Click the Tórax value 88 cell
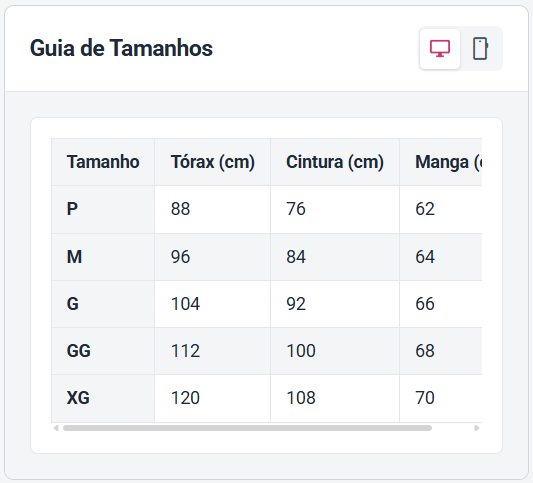Image resolution: width=533 pixels, height=483 pixels. (212, 209)
